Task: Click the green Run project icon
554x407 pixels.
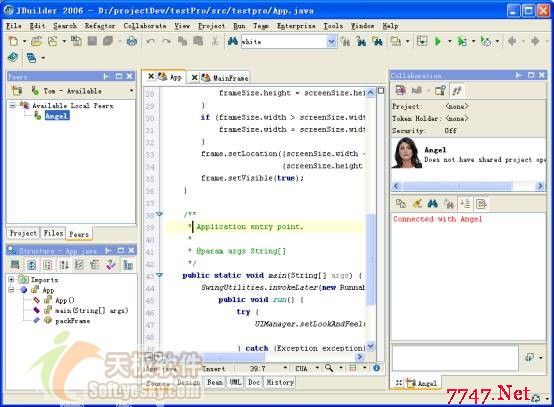Action: click(x=437, y=41)
